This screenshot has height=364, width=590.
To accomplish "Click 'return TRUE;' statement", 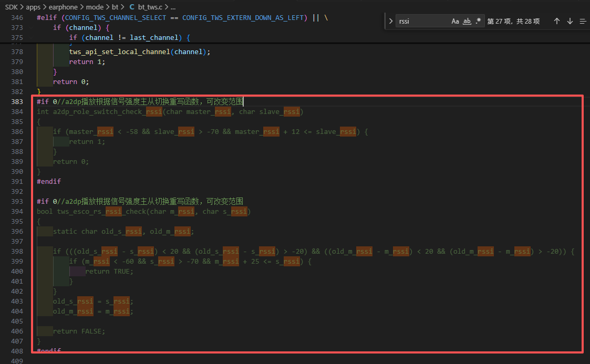I will pyautogui.click(x=109, y=271).
